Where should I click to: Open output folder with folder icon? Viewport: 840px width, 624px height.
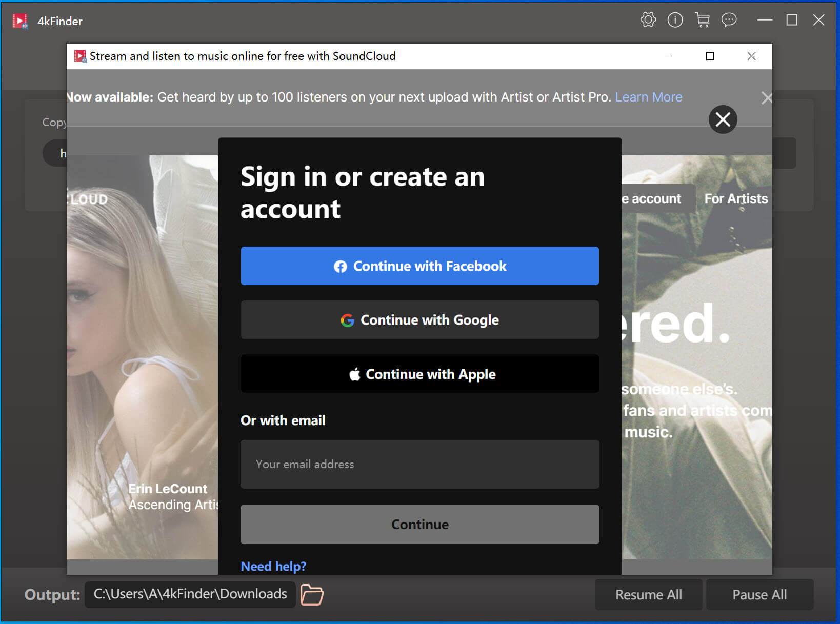tap(312, 595)
